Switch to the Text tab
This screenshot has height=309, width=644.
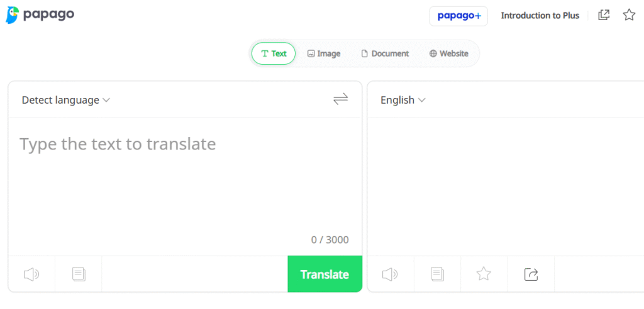pyautogui.click(x=274, y=53)
